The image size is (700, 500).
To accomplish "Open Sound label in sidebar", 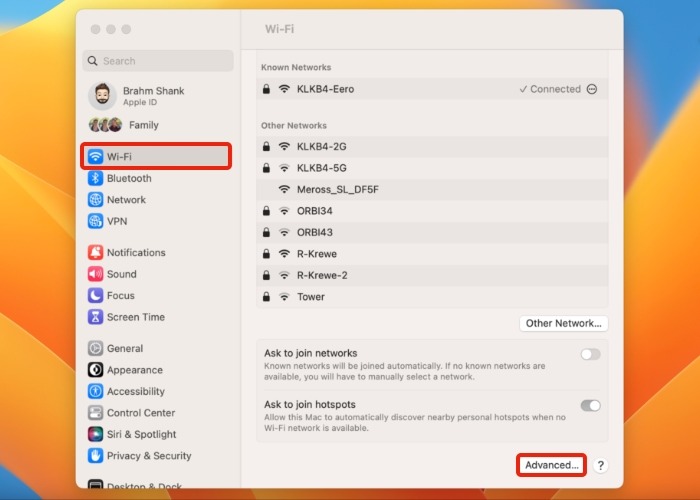I will 121,274.
